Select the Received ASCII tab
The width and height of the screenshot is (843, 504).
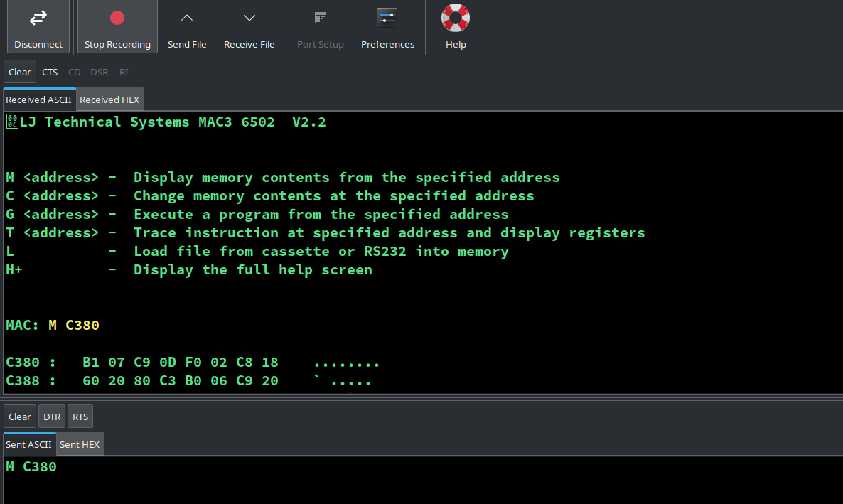[39, 100]
